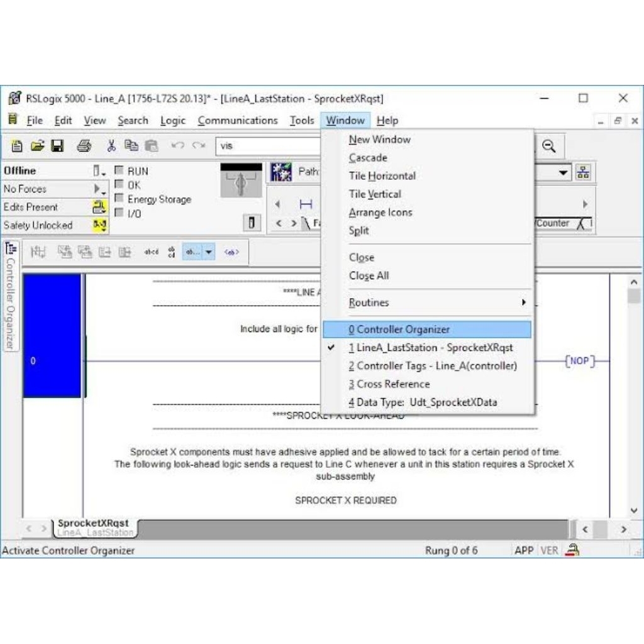Click the Cut scissors icon
This screenshot has height=644, width=644.
coord(111,146)
